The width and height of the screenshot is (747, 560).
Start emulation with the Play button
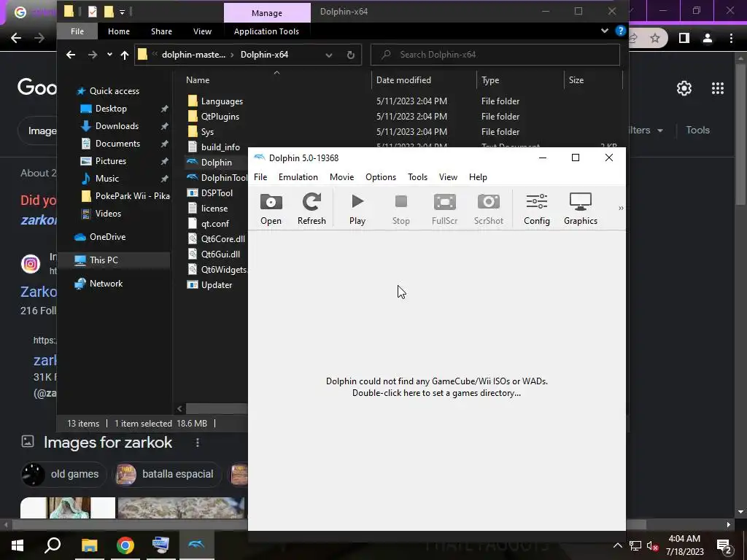pos(357,209)
